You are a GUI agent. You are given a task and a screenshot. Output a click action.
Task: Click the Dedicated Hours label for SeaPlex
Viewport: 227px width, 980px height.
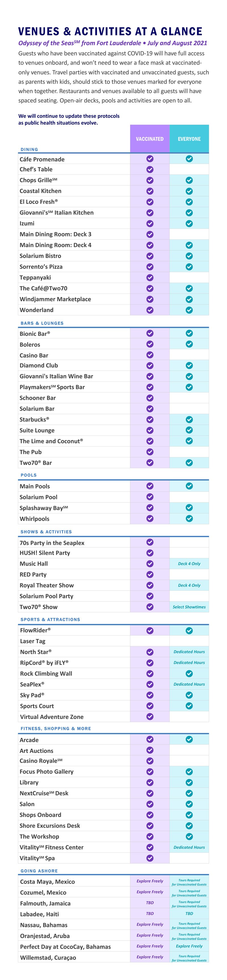(x=189, y=684)
